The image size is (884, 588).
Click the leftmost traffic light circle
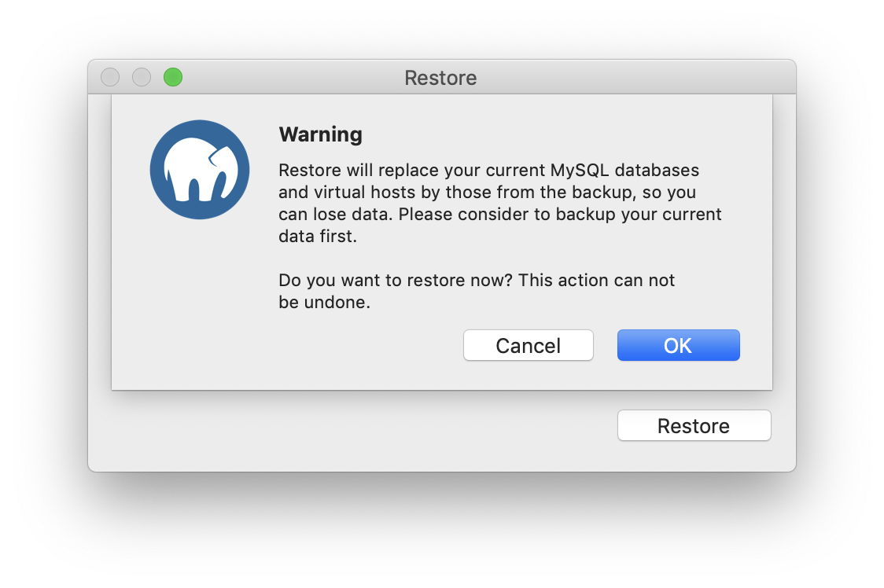[x=110, y=77]
